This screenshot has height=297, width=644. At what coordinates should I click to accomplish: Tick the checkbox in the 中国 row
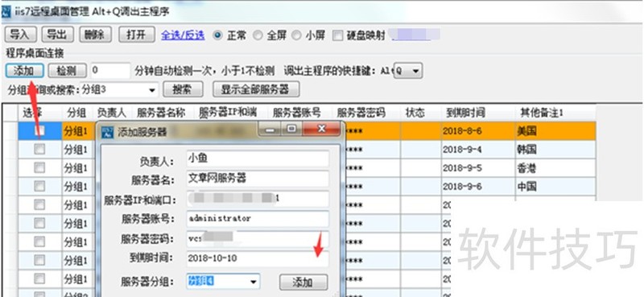[x=39, y=187]
